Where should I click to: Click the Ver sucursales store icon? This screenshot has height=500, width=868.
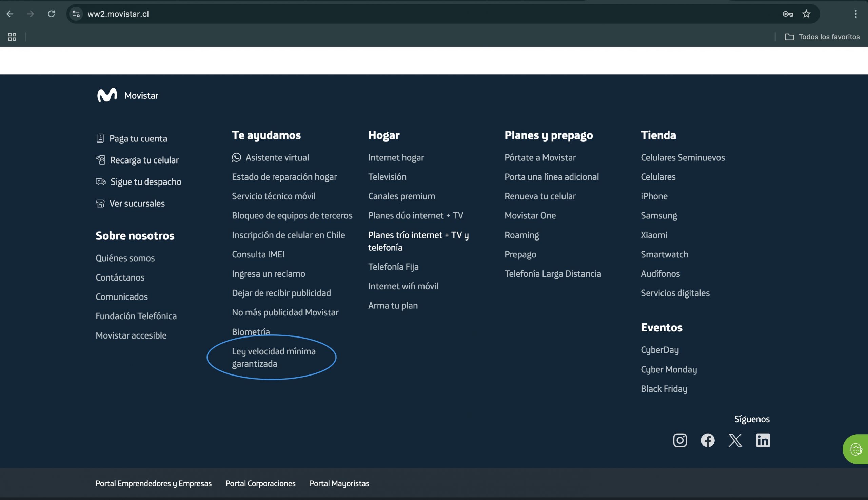(x=100, y=203)
